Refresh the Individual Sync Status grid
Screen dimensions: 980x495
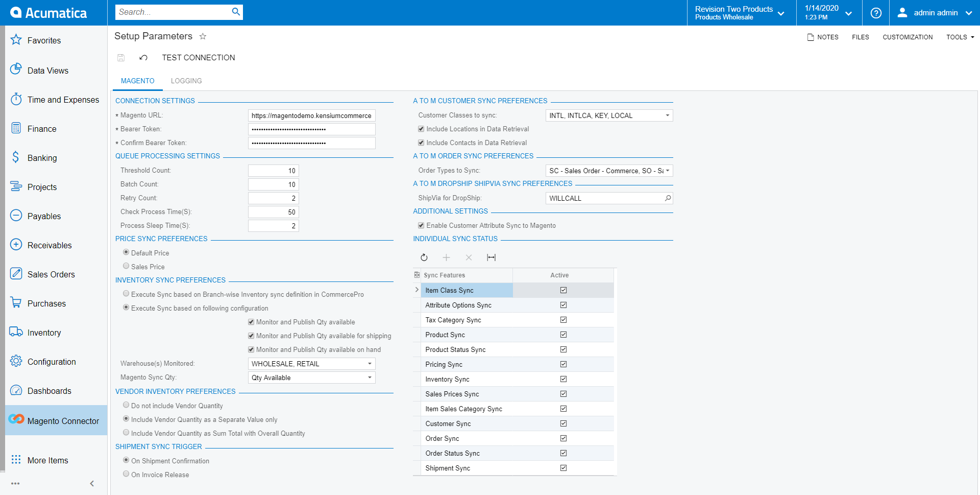[x=424, y=257]
